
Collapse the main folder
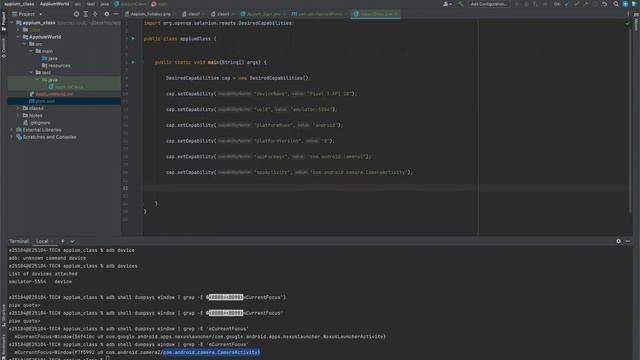pos(31,51)
